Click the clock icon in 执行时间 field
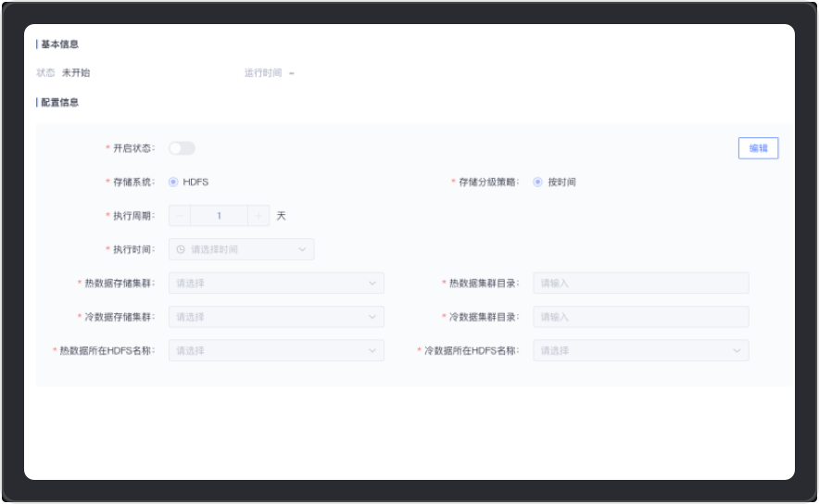 coord(181,249)
